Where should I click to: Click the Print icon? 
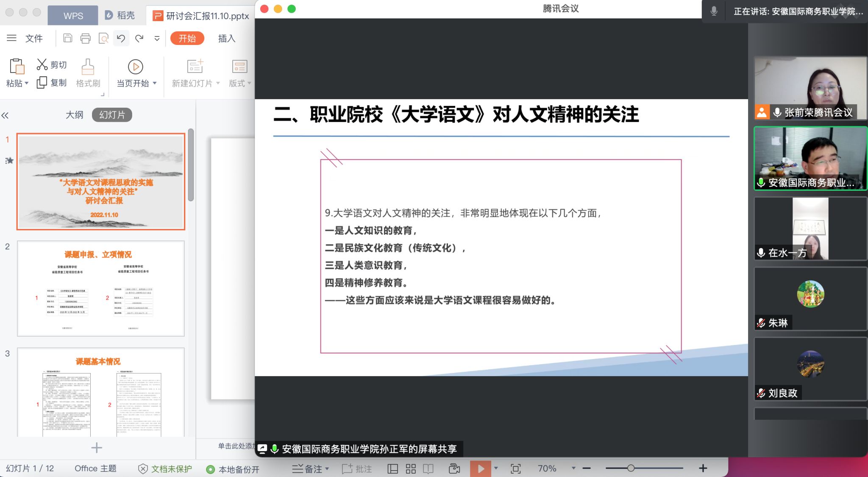pos(85,39)
